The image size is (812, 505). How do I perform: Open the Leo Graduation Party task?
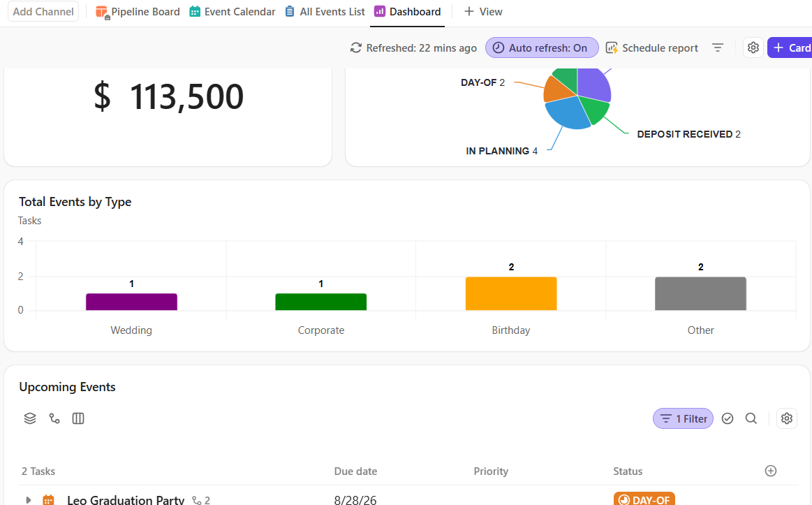126,500
